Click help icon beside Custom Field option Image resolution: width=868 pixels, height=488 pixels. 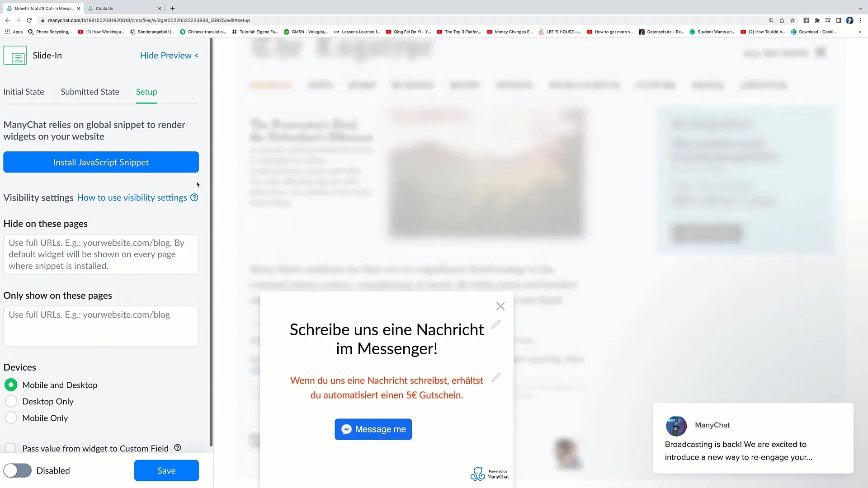(178, 448)
